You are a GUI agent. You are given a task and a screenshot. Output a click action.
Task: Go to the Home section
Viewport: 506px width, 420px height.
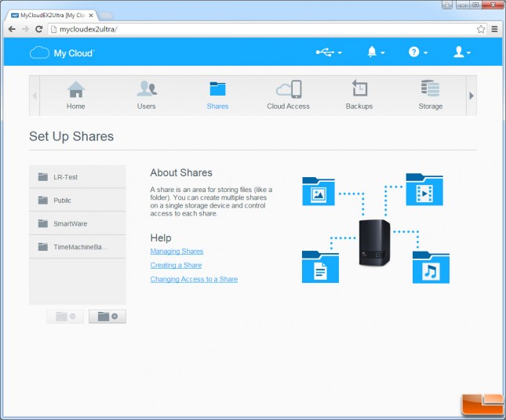pos(76,96)
